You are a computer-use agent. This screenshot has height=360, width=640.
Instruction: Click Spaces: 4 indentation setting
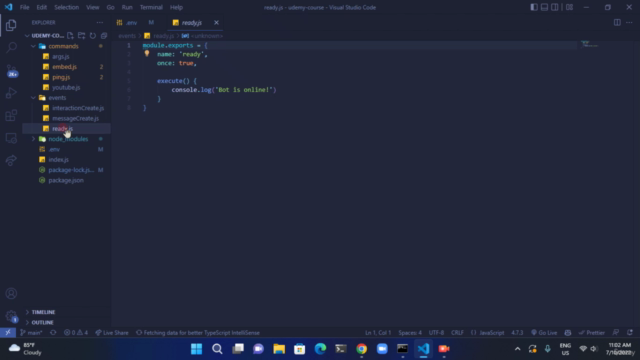point(410,333)
